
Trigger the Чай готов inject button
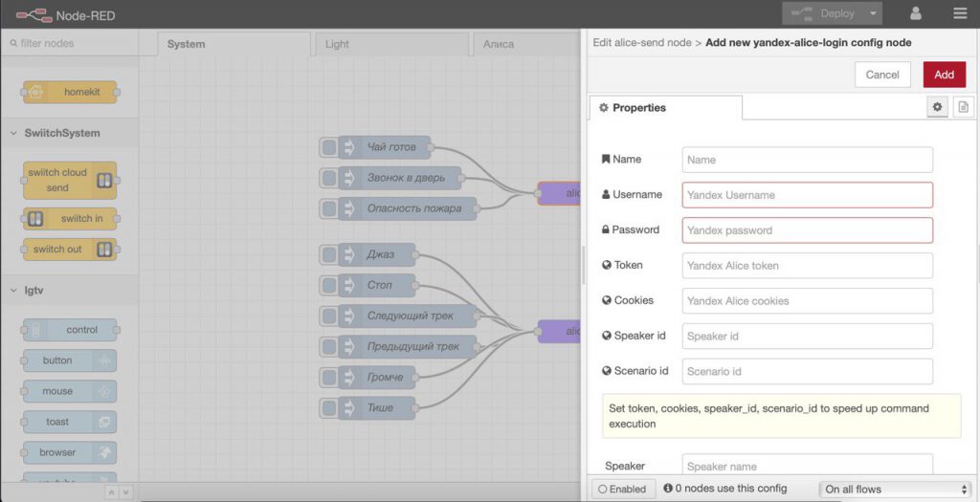tap(329, 147)
